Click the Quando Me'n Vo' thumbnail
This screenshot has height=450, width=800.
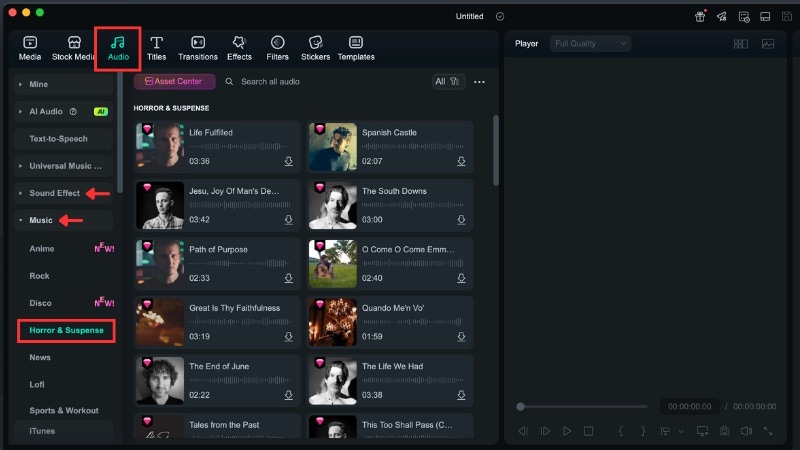tap(333, 322)
